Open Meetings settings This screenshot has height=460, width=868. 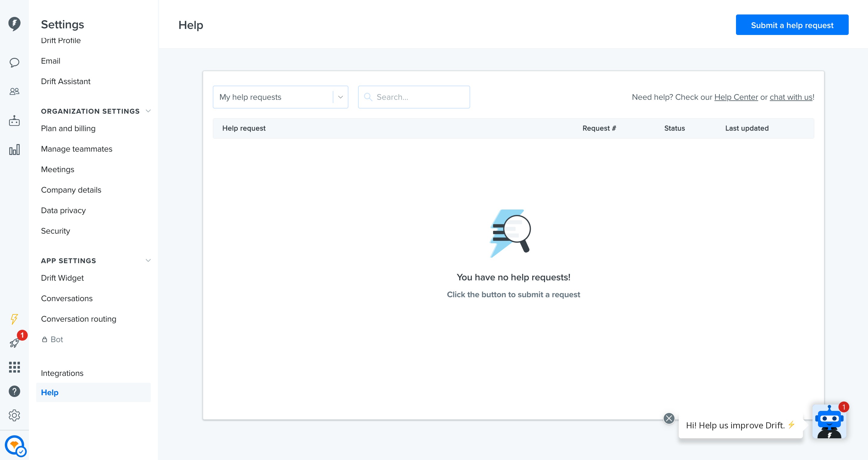[x=58, y=169]
